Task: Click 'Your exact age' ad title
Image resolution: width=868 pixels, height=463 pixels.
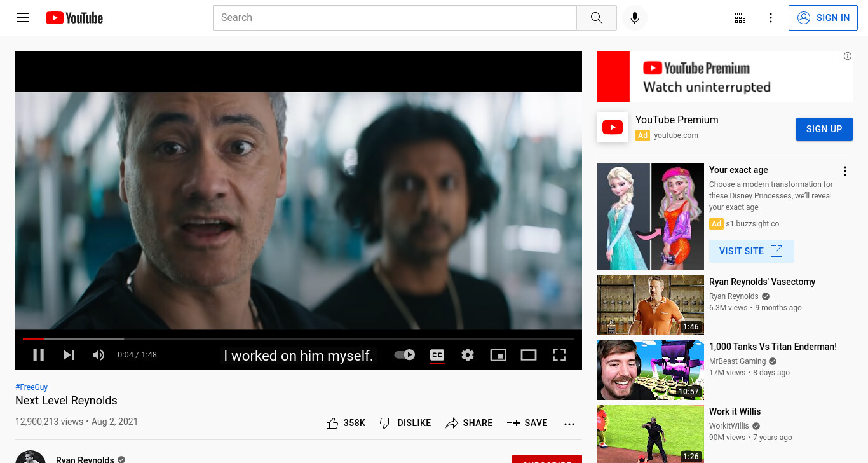Action: pyautogui.click(x=738, y=170)
